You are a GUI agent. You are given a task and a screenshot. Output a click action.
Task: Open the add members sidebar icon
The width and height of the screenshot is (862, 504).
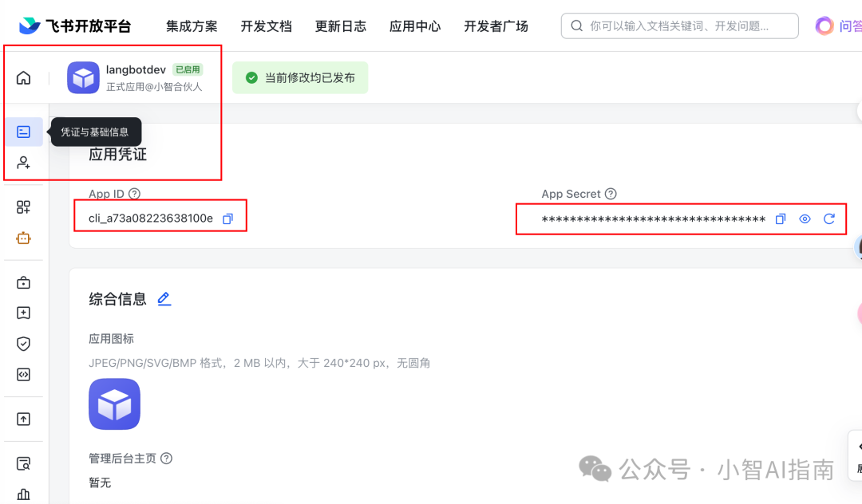click(x=24, y=163)
